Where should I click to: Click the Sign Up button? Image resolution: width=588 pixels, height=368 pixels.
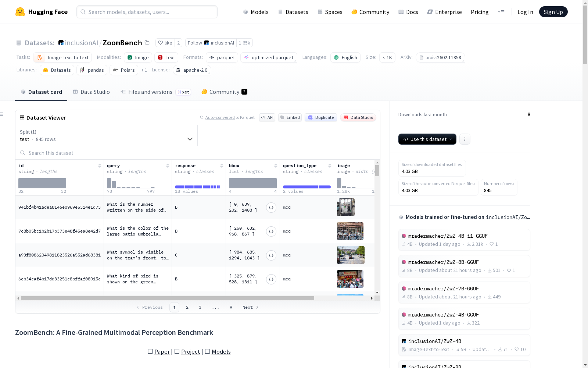coord(553,12)
